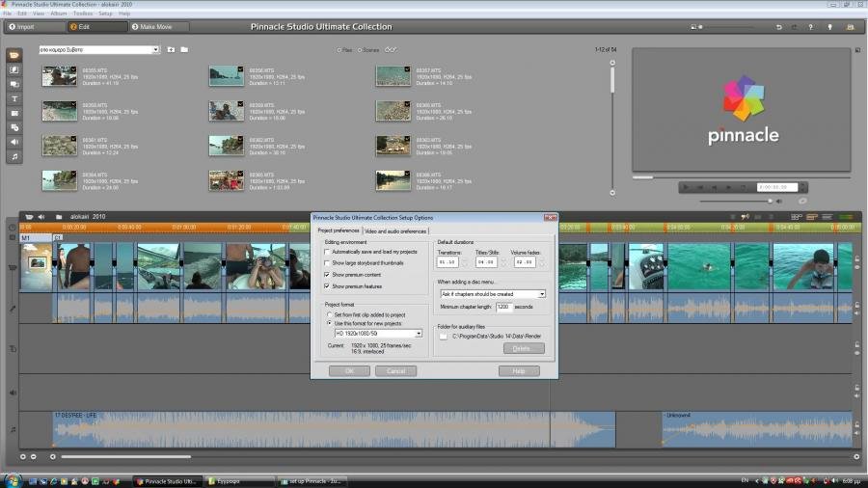Switch to Video and audio preferences tab
Screen dimensions: 868x488
(395, 231)
